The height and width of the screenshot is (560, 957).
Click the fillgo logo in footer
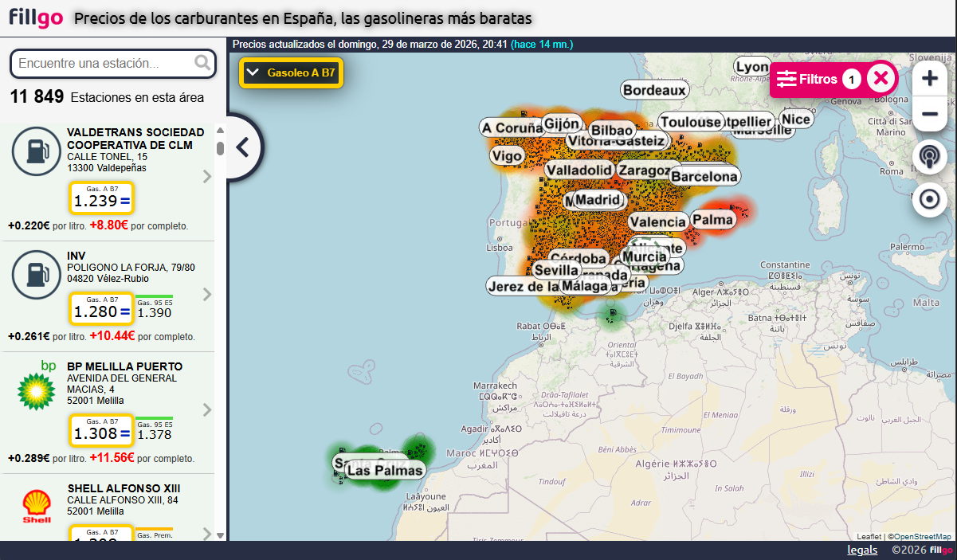(x=941, y=550)
